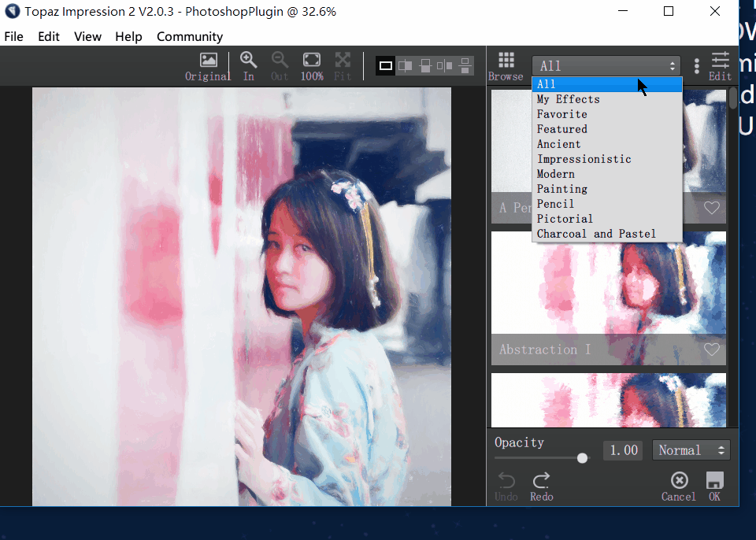This screenshot has height=540, width=756.
Task: Fit the image to the window
Action: 343,66
